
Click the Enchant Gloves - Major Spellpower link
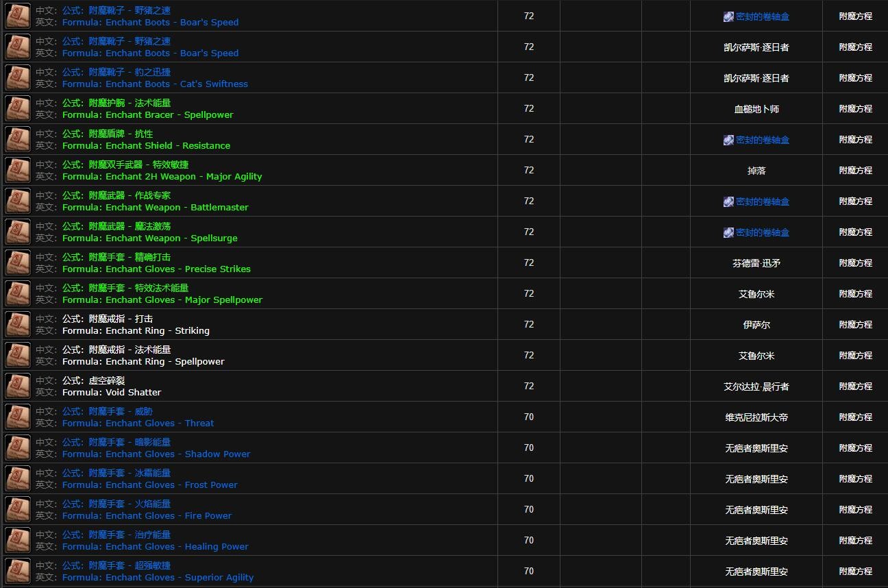[162, 300]
